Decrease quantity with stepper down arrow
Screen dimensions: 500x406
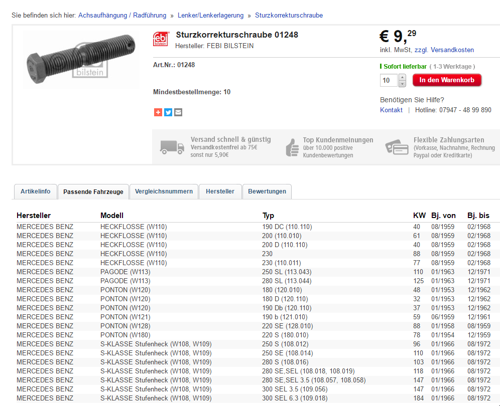pyautogui.click(x=402, y=83)
